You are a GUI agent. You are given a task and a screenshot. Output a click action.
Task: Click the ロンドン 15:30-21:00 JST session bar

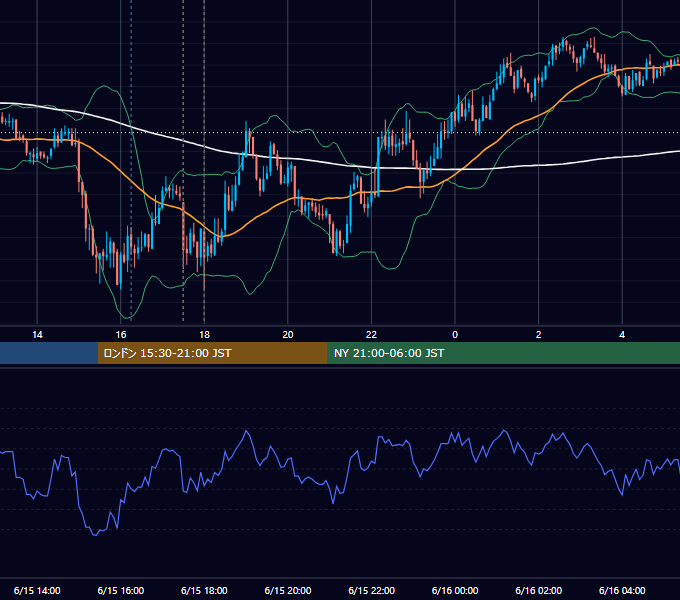click(212, 353)
